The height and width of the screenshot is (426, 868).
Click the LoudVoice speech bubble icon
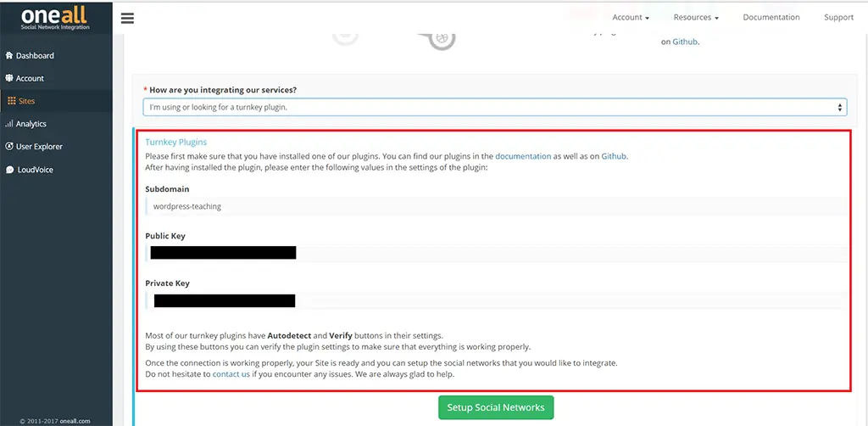click(8, 170)
